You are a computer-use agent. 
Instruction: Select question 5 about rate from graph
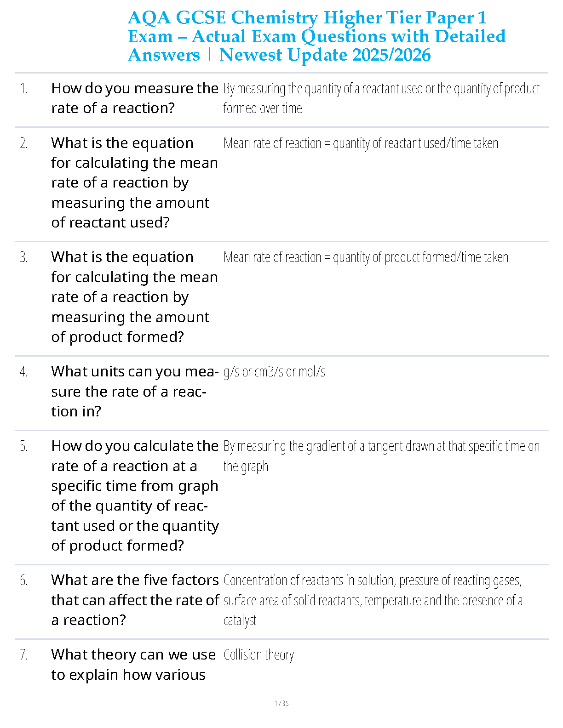[x=135, y=495]
